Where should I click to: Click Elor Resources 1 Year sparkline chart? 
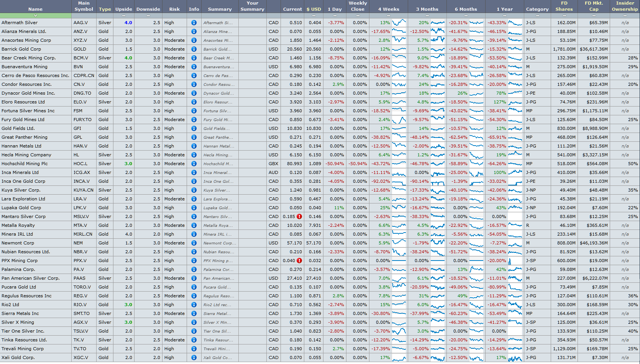point(515,102)
